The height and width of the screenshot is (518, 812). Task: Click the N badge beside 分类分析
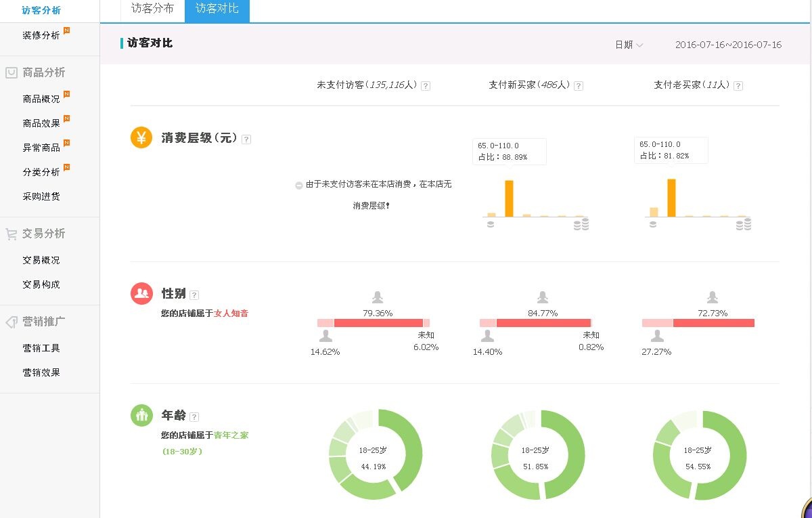coord(66,167)
